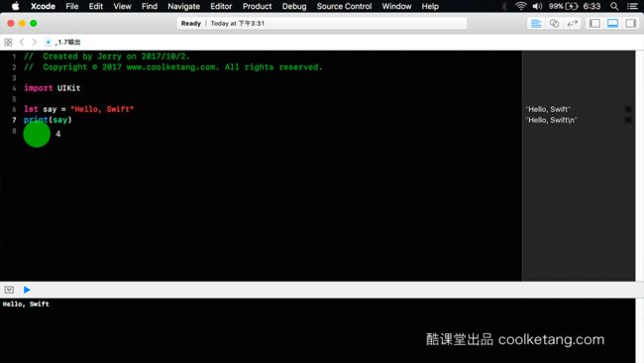Open the Find menu
The image size is (644, 363).
pyautogui.click(x=149, y=6)
